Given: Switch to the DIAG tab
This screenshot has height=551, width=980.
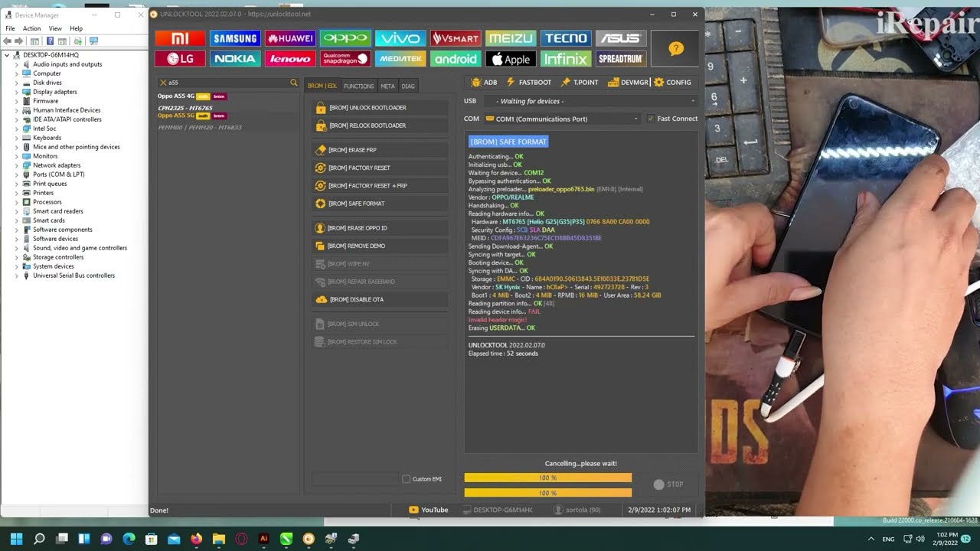Looking at the screenshot, I should 408,86.
